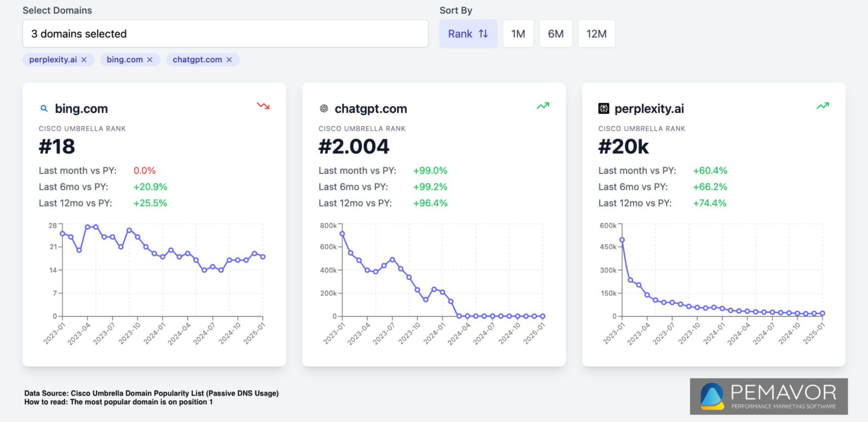
Task: Click first data point on bing.com chart
Action: click(x=62, y=234)
